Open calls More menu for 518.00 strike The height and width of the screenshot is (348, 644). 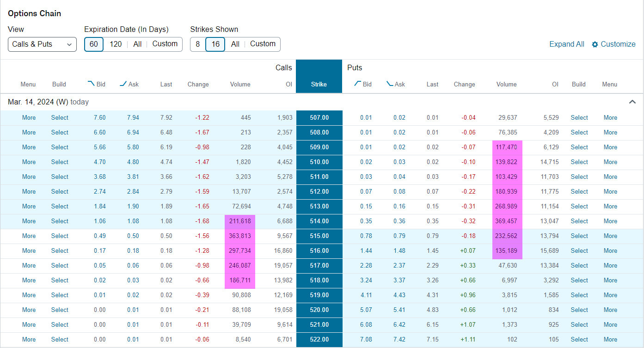pos(29,281)
